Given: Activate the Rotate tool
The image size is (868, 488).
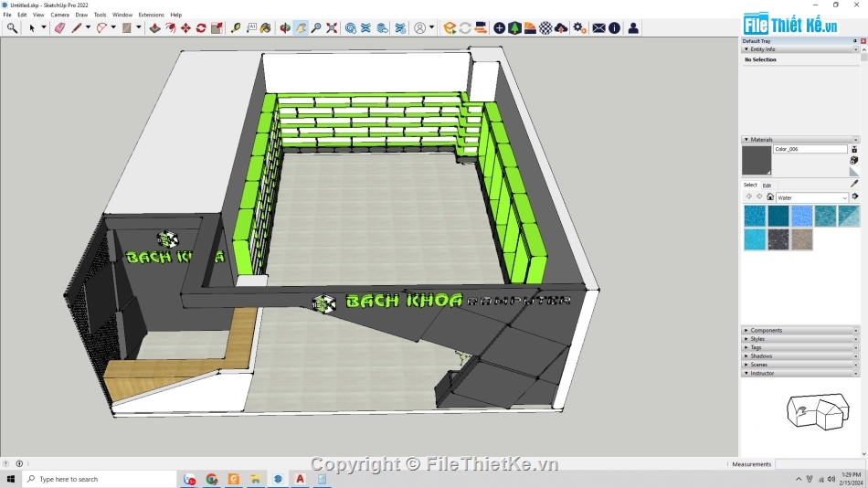Looking at the screenshot, I should coord(202,27).
